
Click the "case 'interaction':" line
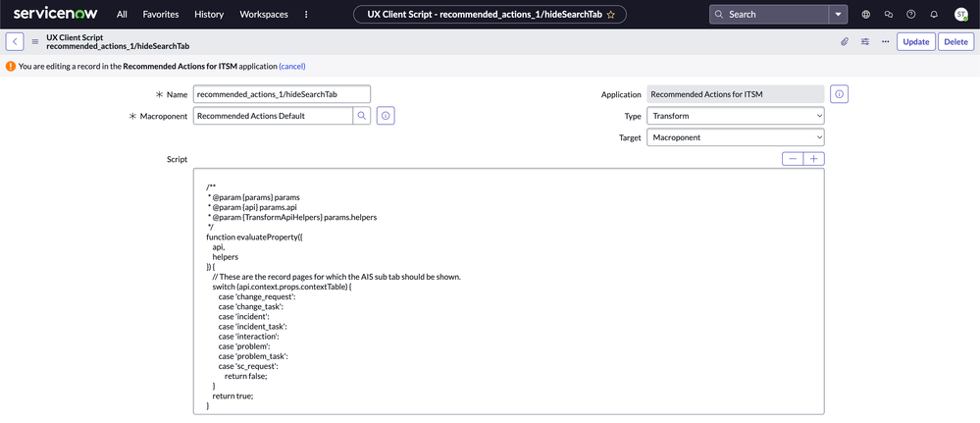click(x=249, y=336)
